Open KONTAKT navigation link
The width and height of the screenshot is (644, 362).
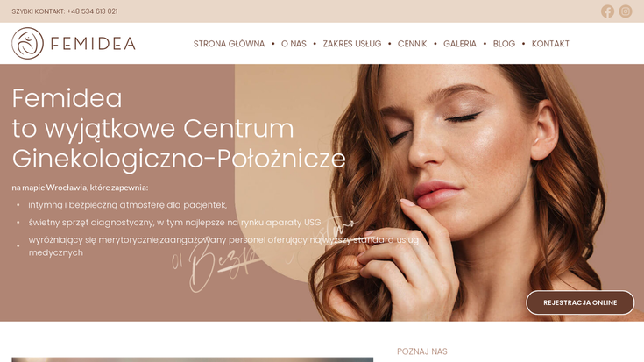tap(550, 44)
